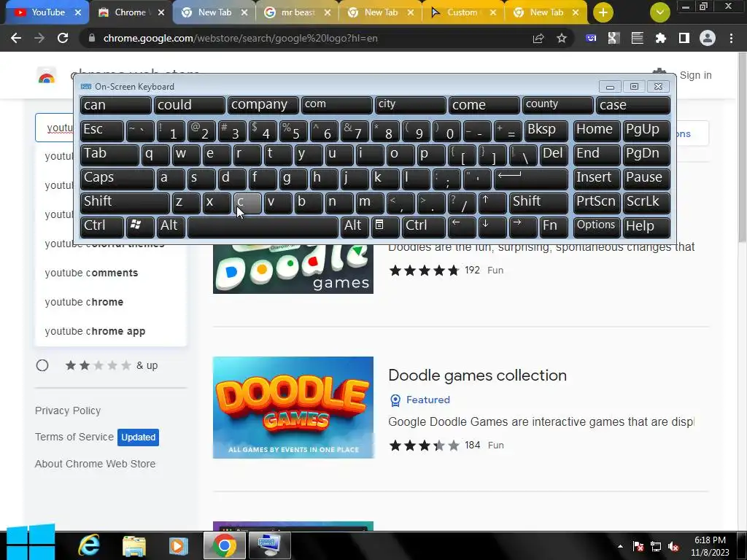Tap the Windows logo key
The height and width of the screenshot is (560, 747).
(140, 227)
